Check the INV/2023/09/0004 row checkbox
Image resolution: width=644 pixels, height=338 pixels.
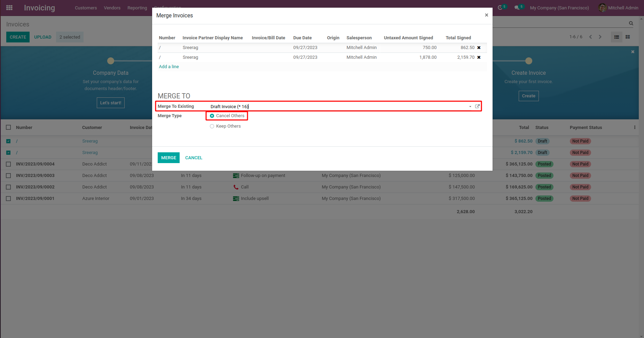[8, 164]
